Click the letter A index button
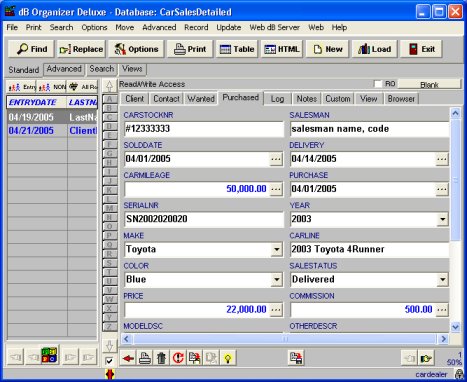Image resolution: width=467 pixels, height=382 pixels. tap(109, 99)
